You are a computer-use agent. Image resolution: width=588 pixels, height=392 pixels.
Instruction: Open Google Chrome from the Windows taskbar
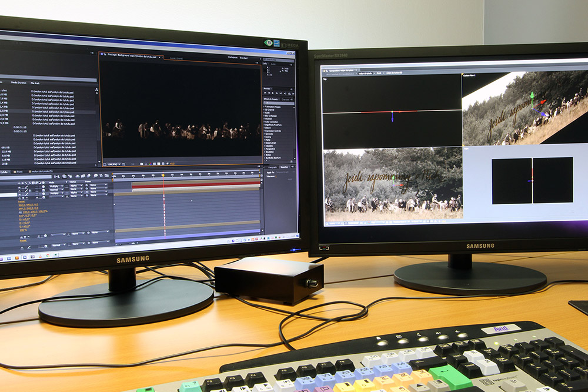(48, 255)
